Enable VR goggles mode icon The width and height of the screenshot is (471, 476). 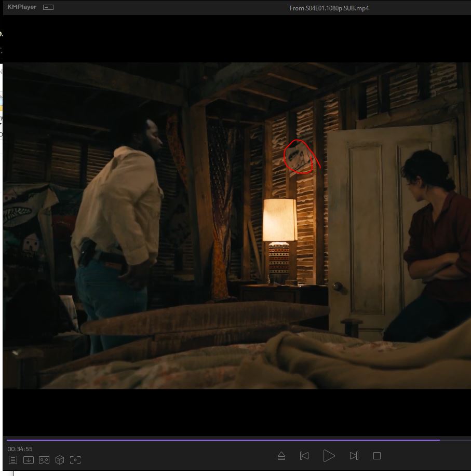point(44,460)
